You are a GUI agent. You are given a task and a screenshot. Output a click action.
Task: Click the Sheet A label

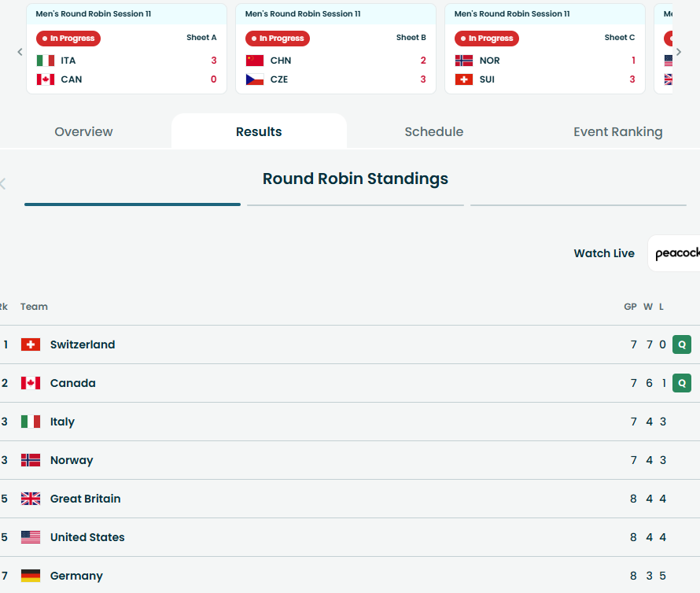pyautogui.click(x=201, y=38)
